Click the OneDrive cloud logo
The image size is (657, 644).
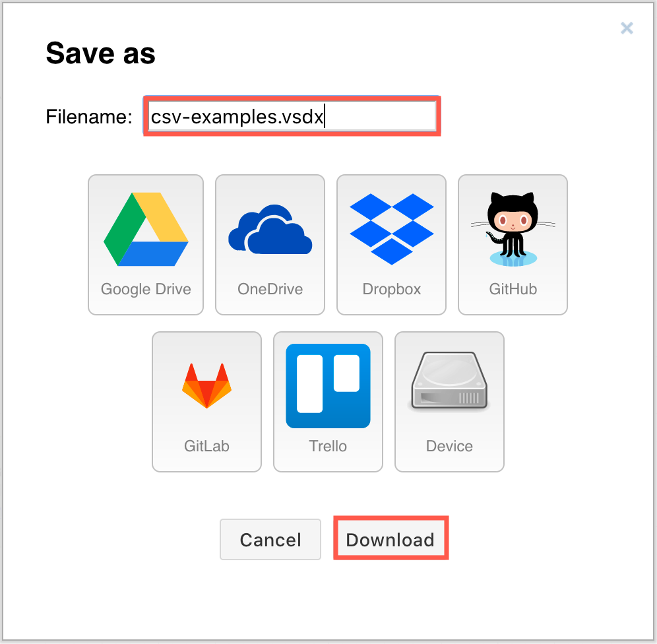(x=270, y=228)
